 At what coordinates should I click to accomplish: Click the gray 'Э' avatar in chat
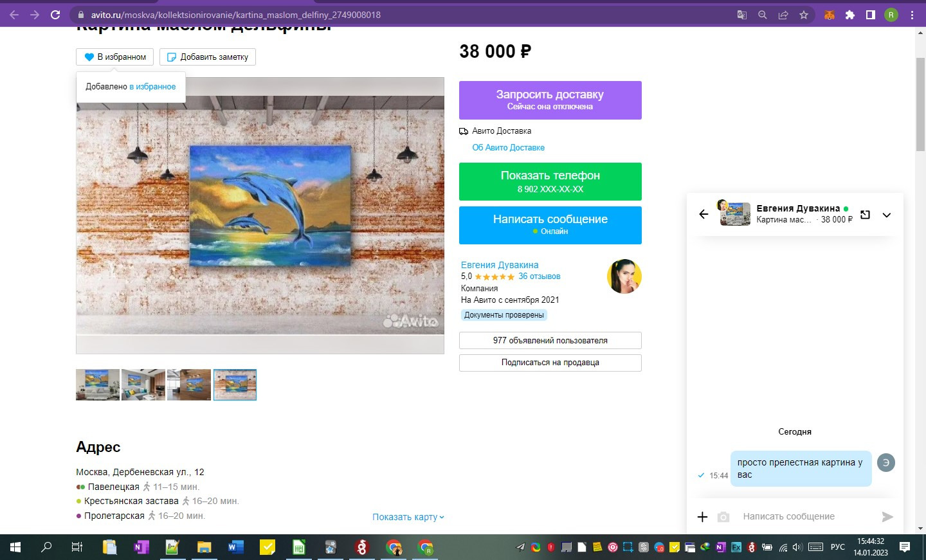click(x=886, y=462)
